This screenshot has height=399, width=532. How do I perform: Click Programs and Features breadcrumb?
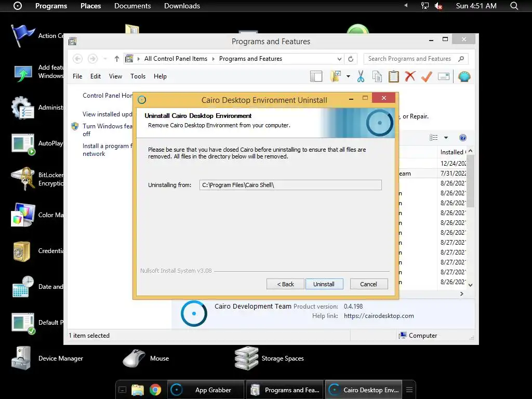[x=250, y=59]
